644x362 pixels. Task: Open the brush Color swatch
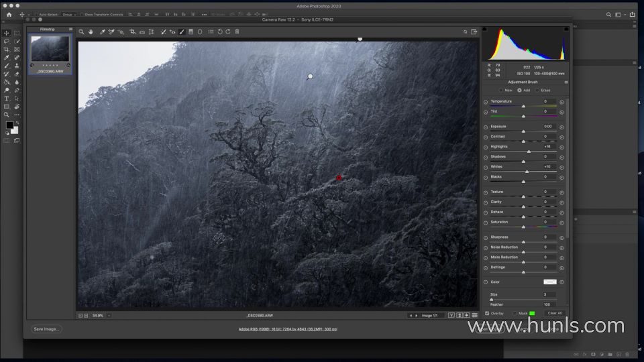click(x=549, y=282)
